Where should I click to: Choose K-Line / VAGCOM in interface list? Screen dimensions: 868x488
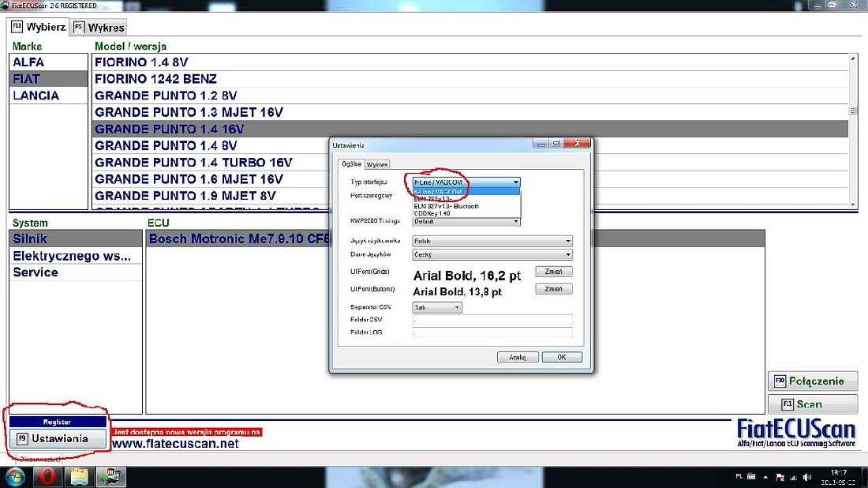pos(466,192)
